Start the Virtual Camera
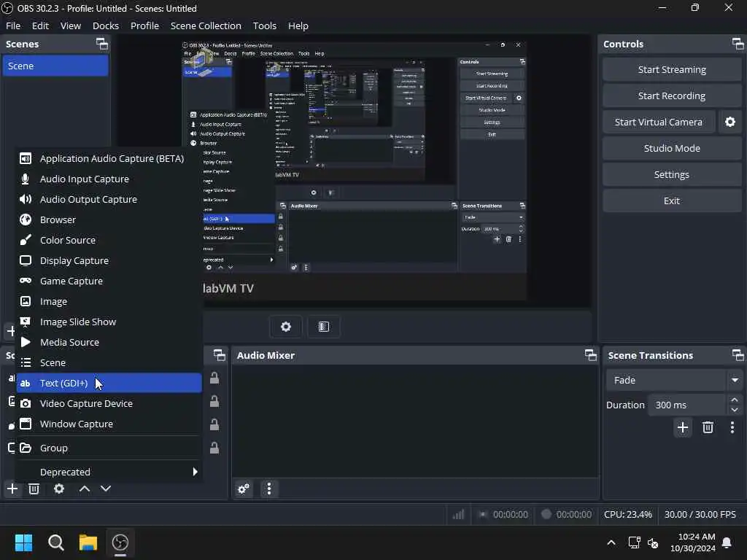Screen dimensions: 747x560 click(659, 122)
